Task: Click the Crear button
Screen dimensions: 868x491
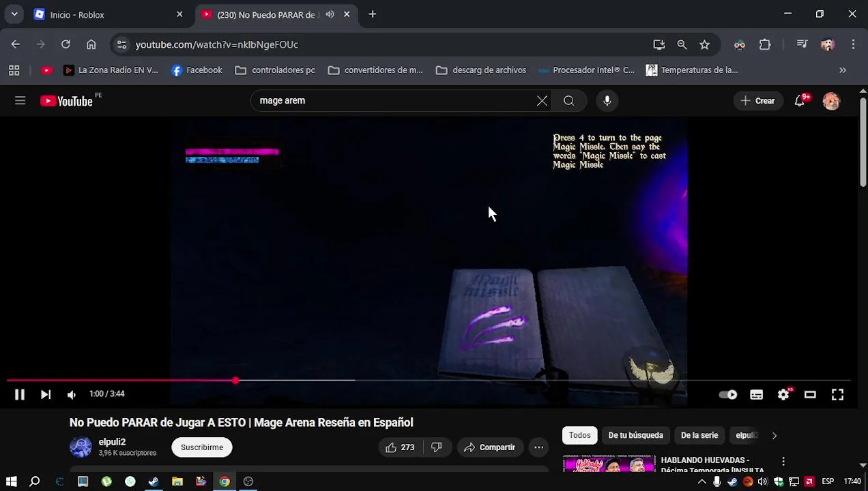Action: tap(758, 101)
